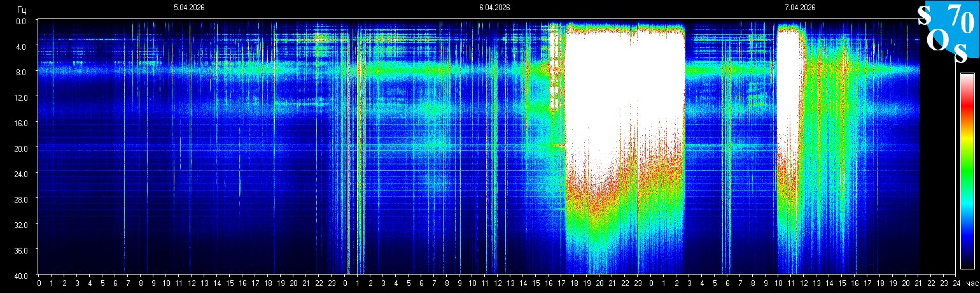Viewport: 980px width, 293px height.
Task: Click the час time axis label
Action: 971,283
